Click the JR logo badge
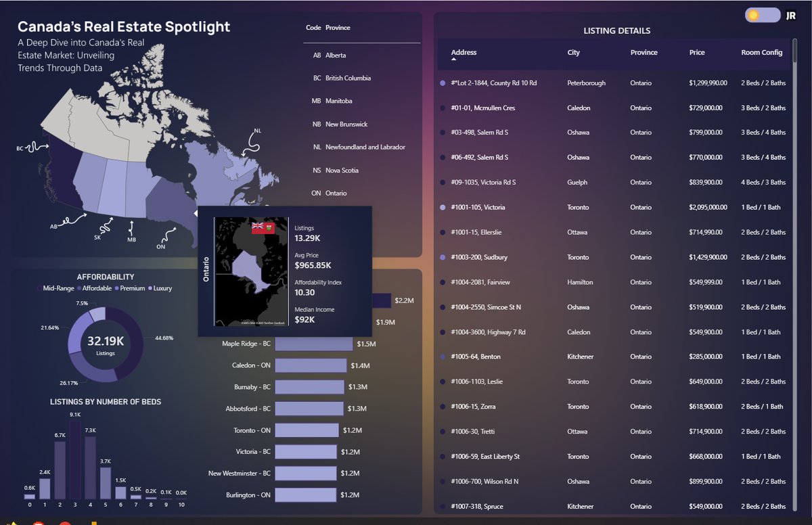This screenshot has width=812, height=525. click(x=791, y=15)
